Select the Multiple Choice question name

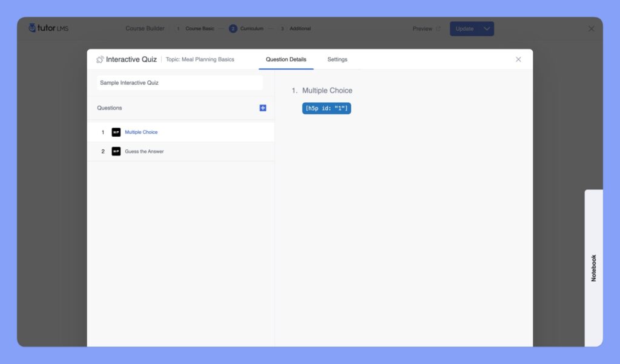141,132
